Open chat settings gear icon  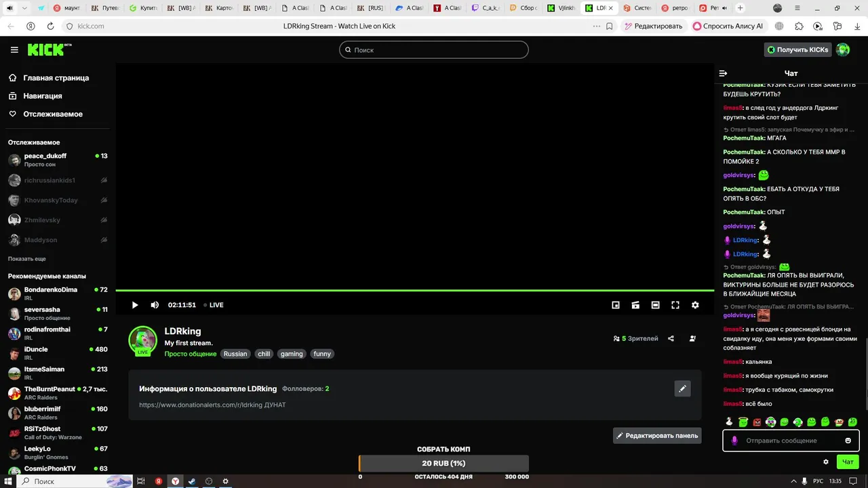click(x=826, y=462)
